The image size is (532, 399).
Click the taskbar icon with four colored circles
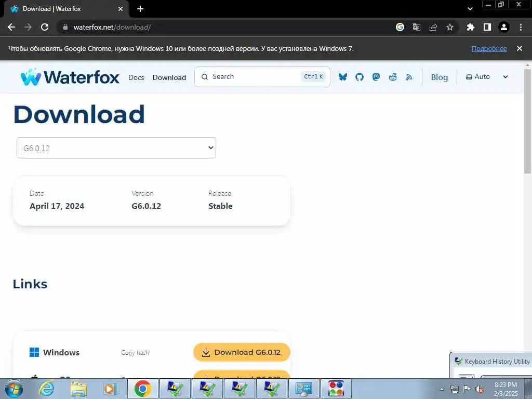(x=336, y=389)
